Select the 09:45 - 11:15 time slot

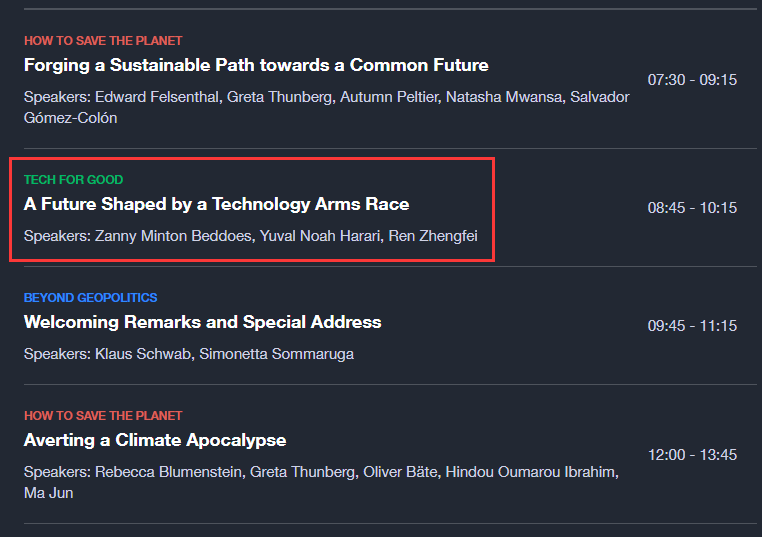point(692,326)
